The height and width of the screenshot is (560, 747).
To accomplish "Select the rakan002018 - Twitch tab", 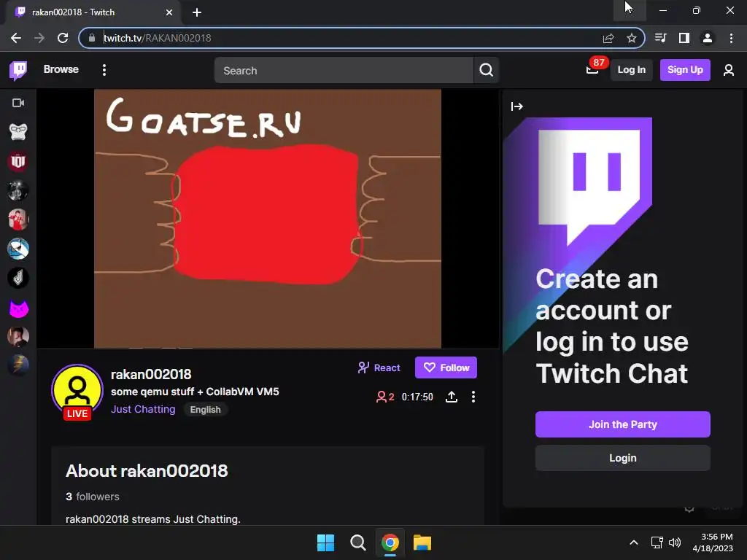I will [93, 12].
